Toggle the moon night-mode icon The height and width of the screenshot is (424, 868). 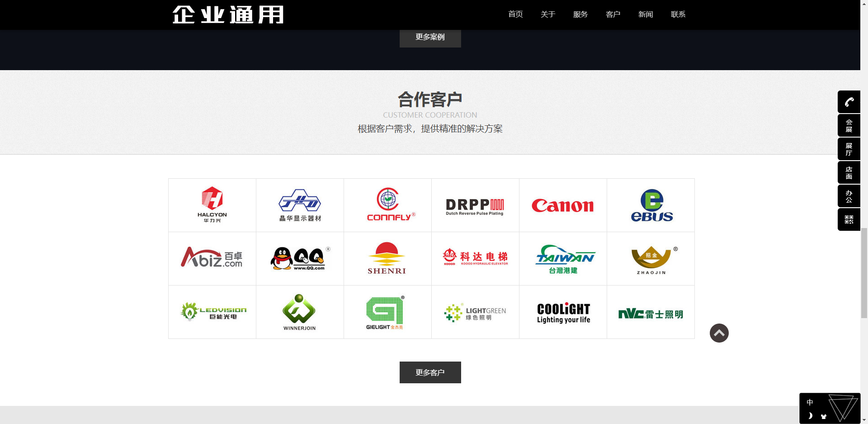tap(810, 416)
